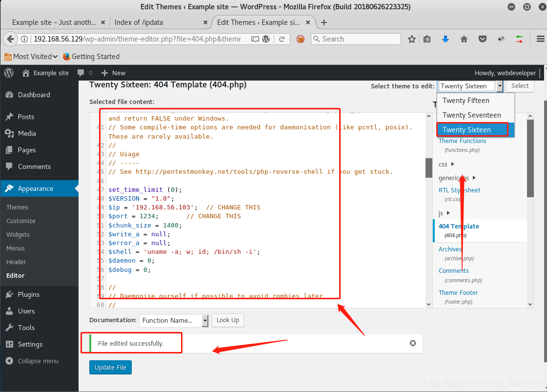The width and height of the screenshot is (547, 392).
Task: Click the FoxyProxy toolbar icon
Action: [501, 39]
